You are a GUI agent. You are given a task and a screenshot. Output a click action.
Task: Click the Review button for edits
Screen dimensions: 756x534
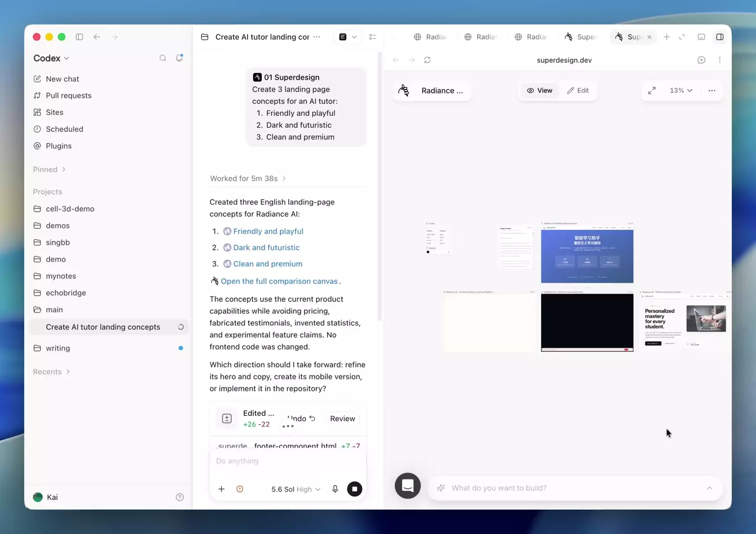coord(342,418)
